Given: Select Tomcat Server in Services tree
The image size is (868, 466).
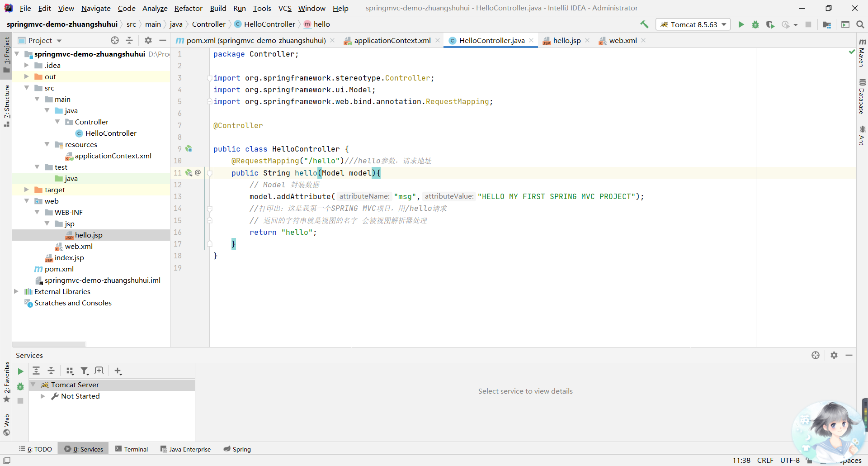Looking at the screenshot, I should point(75,385).
